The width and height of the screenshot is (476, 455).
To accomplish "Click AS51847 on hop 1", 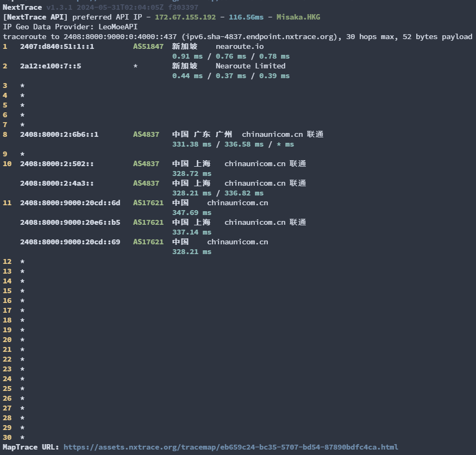I will click(148, 46).
